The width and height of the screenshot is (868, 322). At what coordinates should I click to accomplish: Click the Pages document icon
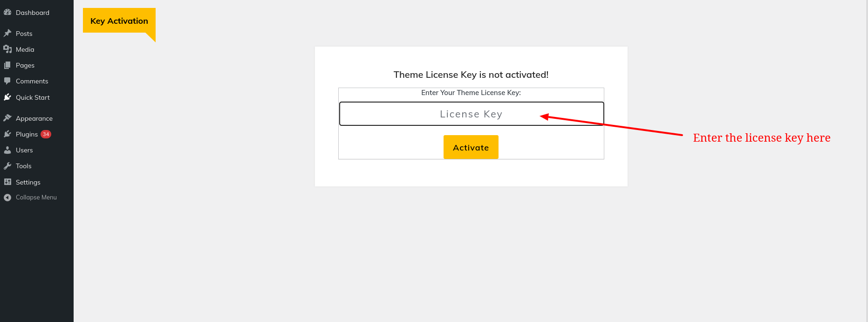(x=7, y=65)
